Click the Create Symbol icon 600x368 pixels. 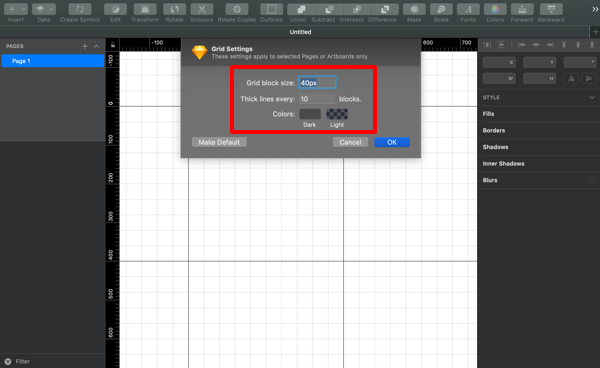(x=80, y=9)
